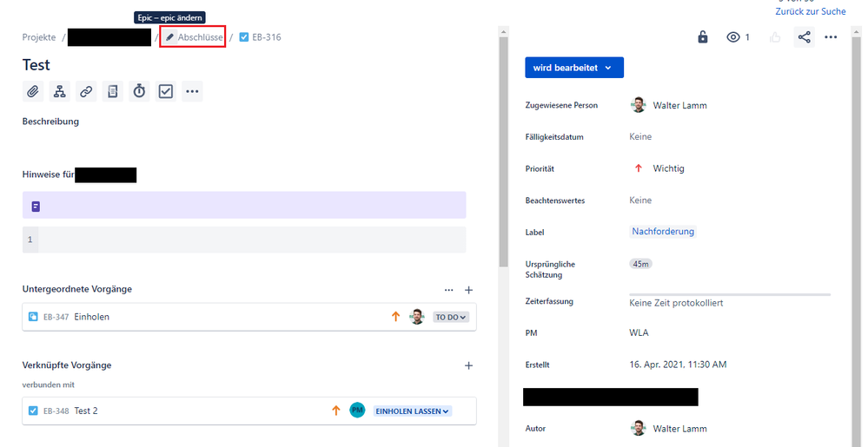
Task: Click the purple note icon in panel
Action: (36, 207)
